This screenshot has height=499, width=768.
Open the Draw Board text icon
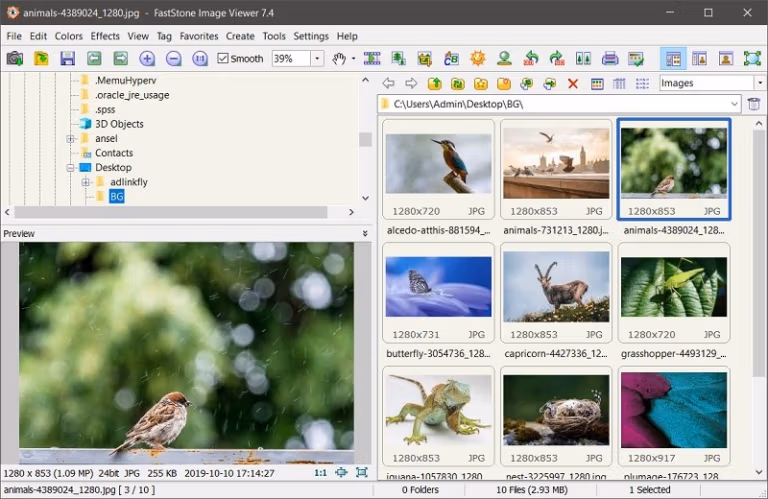(452, 59)
